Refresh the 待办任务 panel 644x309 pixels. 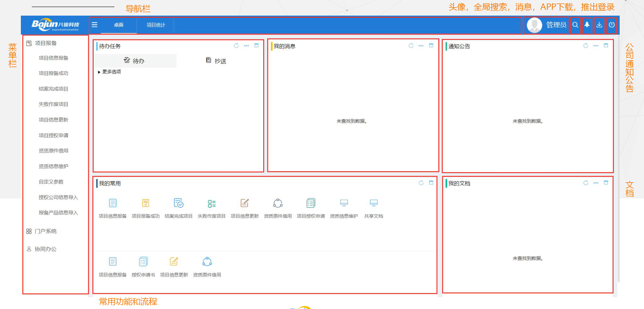pos(236,46)
